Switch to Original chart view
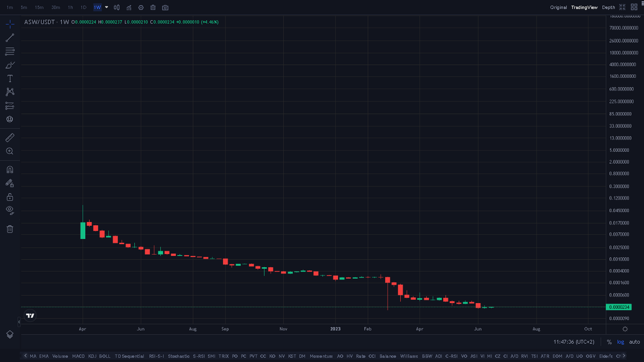 (x=559, y=8)
